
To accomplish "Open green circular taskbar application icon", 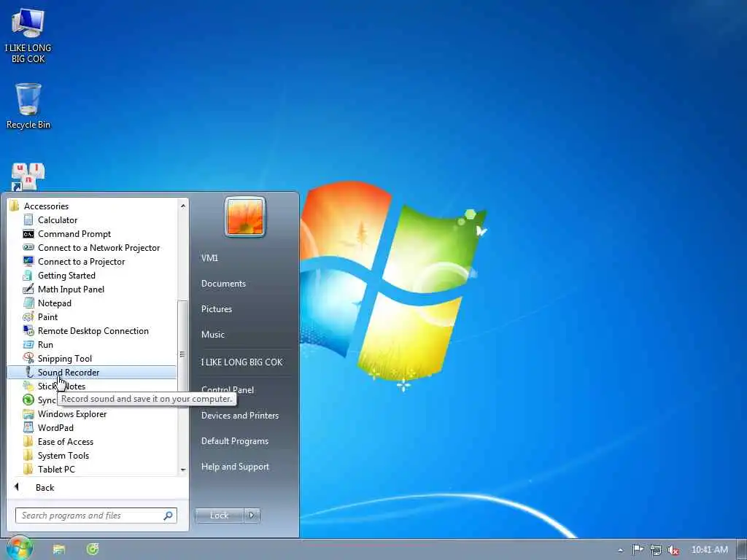I will click(93, 549).
